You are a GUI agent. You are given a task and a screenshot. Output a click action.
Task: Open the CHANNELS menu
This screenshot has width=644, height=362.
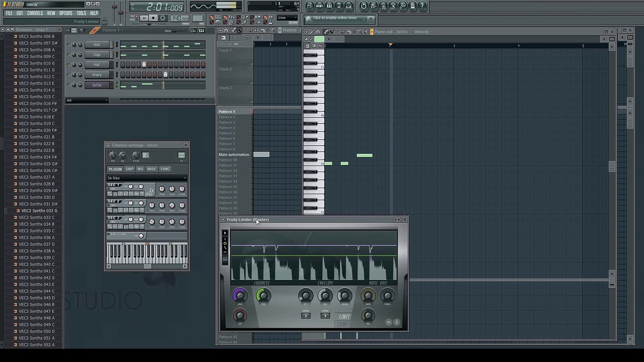click(35, 13)
